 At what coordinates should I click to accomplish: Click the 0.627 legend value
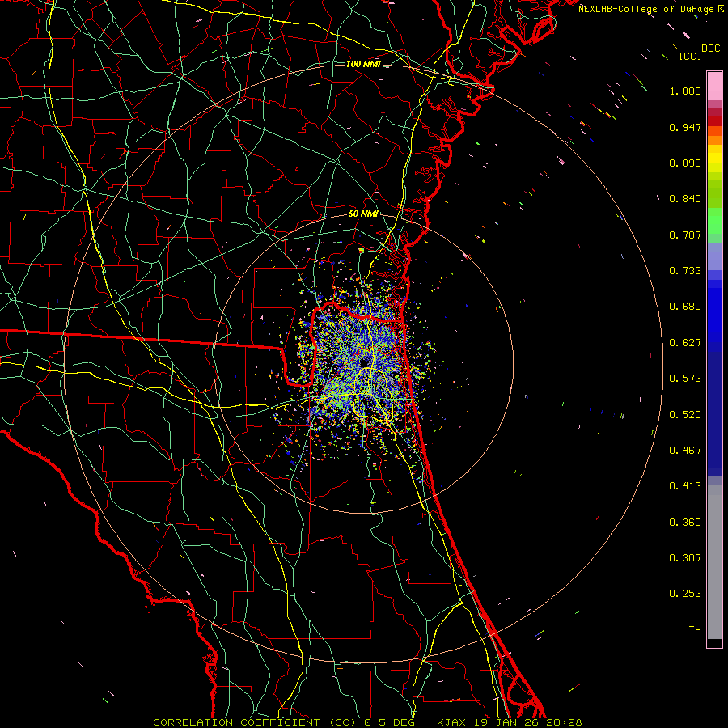tap(685, 343)
